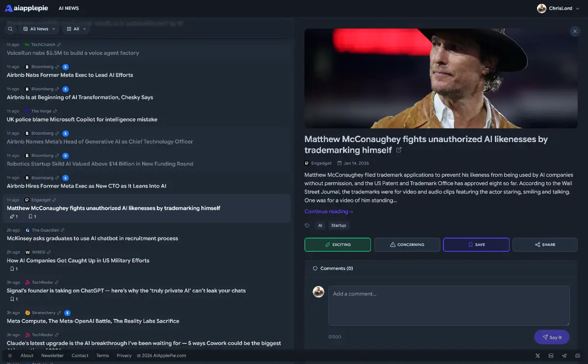Screen dimensions: 588x364
Task: Open Airbnb Nabs Former Meta Exec article
Action: tap(70, 75)
